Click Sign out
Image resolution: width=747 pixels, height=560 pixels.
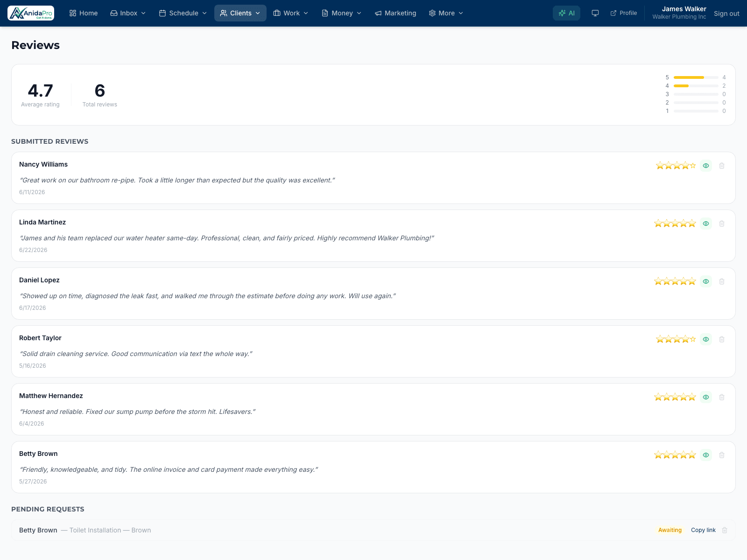726,14
